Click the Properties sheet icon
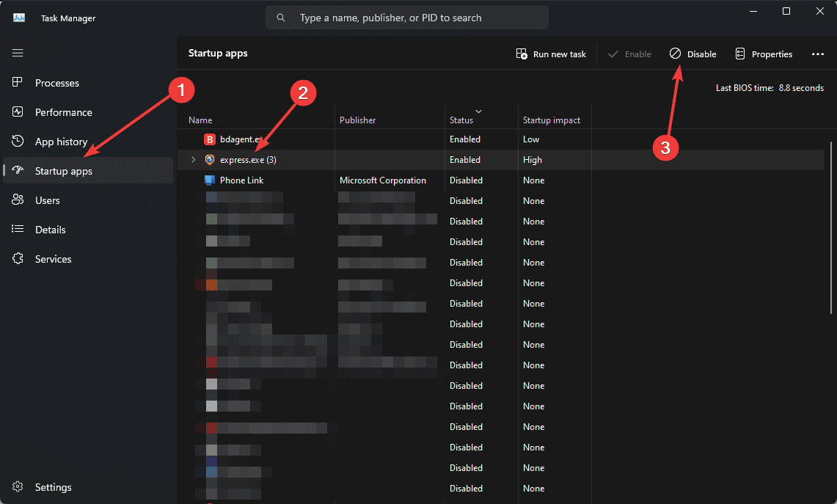The image size is (837, 504). click(740, 54)
